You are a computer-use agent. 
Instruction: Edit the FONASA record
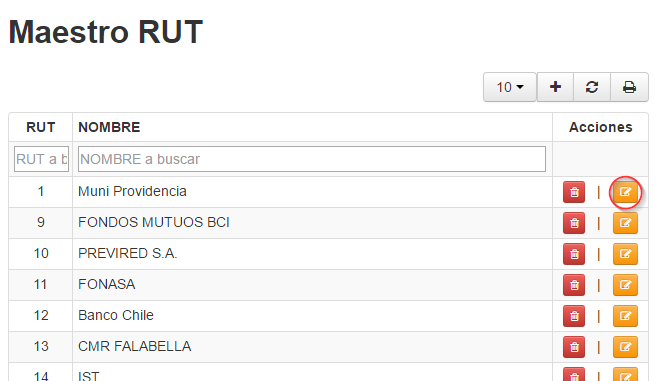(625, 285)
